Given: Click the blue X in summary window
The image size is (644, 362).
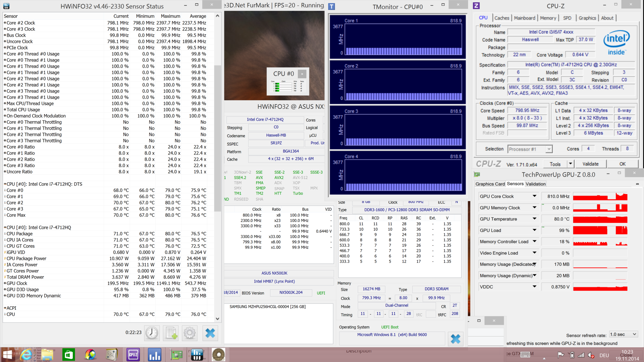Looking at the screenshot, I should coord(455,339).
